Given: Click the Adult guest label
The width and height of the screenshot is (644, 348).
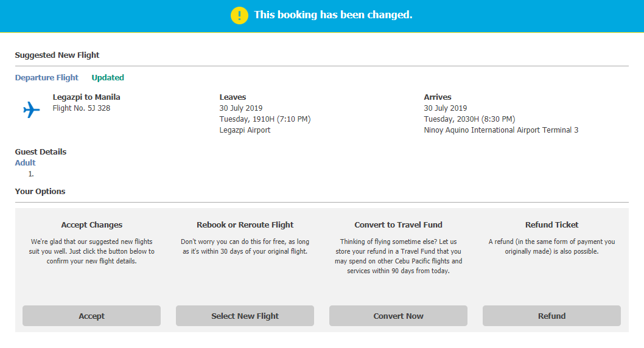Looking at the screenshot, I should pos(26,162).
